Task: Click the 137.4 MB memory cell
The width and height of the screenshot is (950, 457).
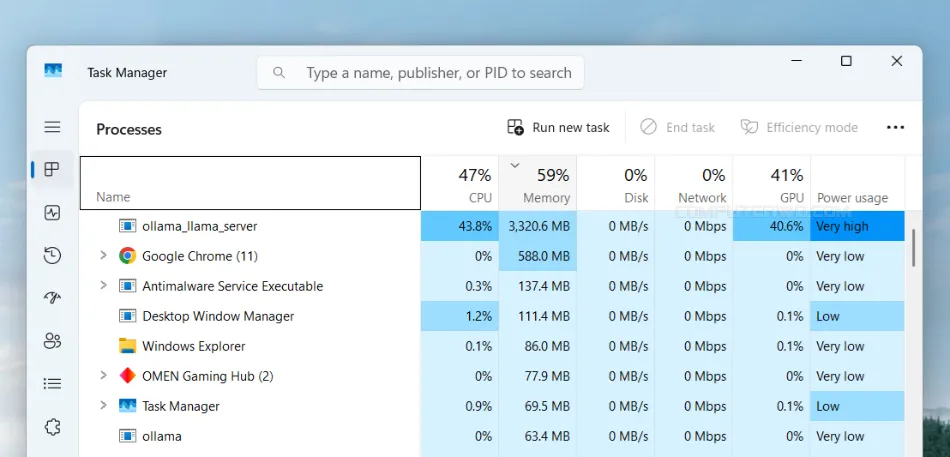Action: [x=538, y=286]
